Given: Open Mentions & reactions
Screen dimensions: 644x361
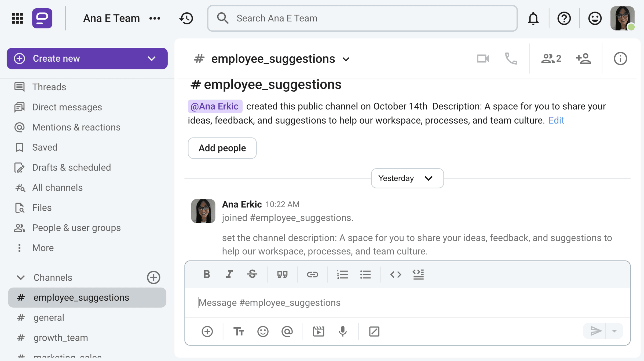Looking at the screenshot, I should coord(76,127).
